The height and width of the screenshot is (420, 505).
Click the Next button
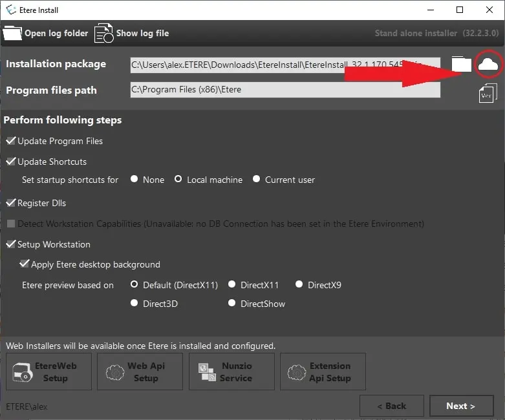pyautogui.click(x=460, y=406)
